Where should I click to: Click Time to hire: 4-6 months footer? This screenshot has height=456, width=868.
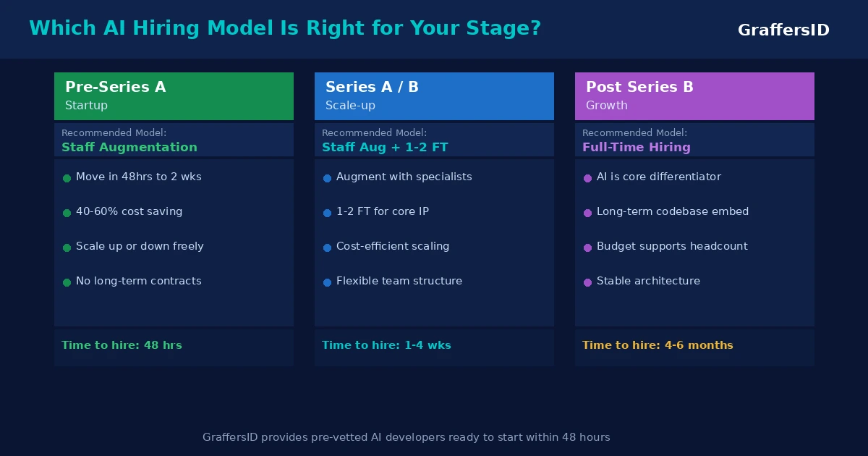click(x=658, y=346)
